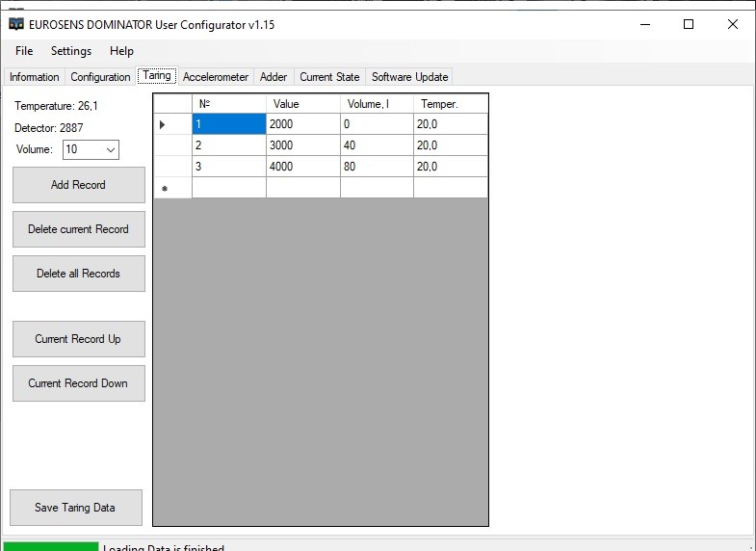Switch to the Accelerometer tab
756x551 pixels.
[216, 77]
